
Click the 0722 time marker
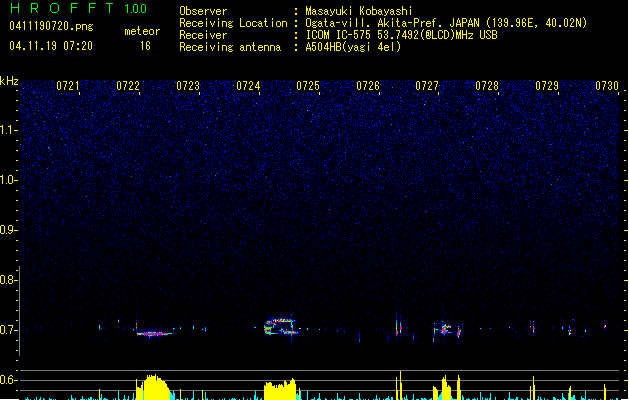128,86
